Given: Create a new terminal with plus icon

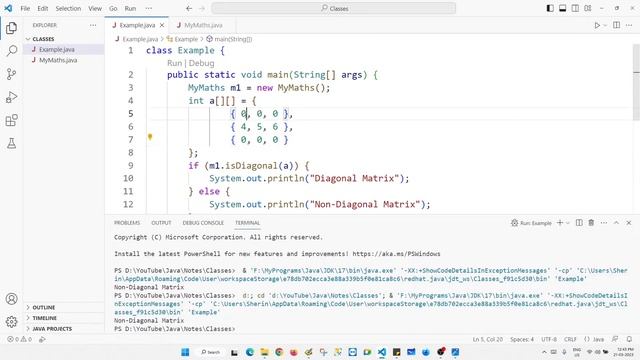Looking at the screenshot, I should coord(560,223).
